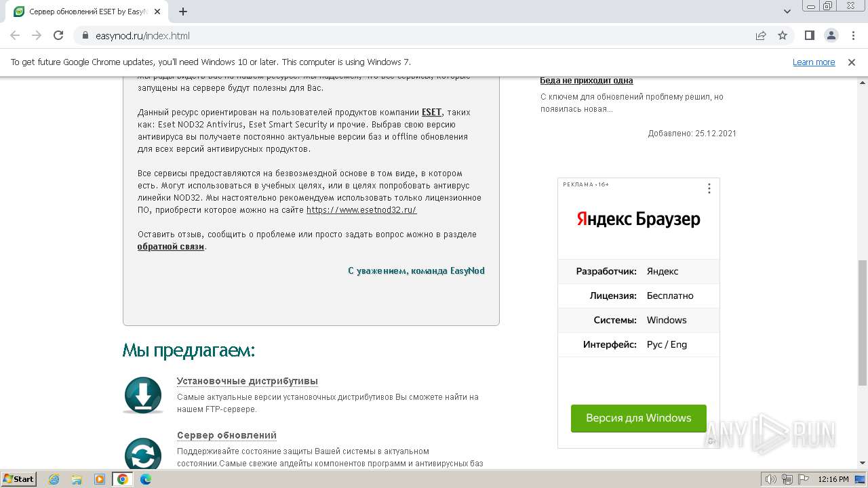Click the heading "Мы предлагаем:"
Image resolution: width=868 pixels, height=488 pixels.
pyautogui.click(x=189, y=350)
